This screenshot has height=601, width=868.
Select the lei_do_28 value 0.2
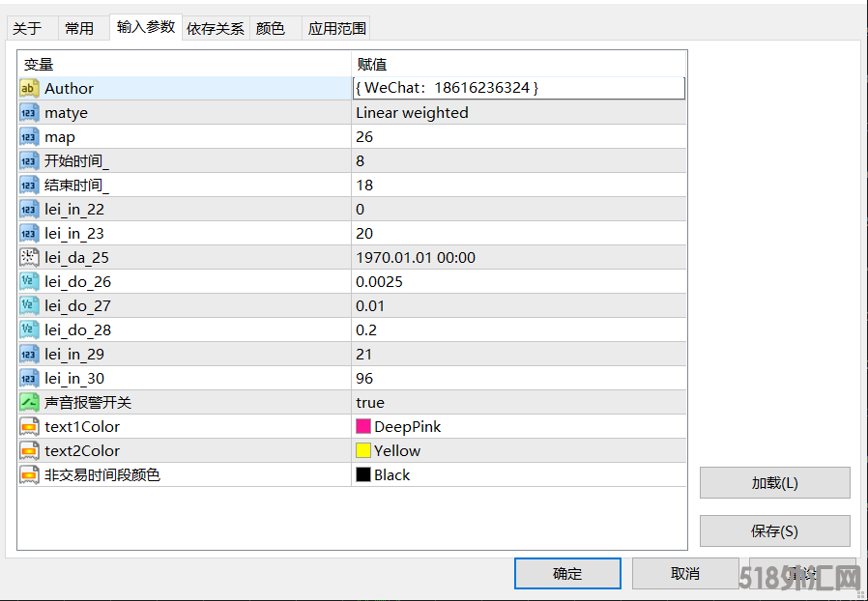pos(366,330)
